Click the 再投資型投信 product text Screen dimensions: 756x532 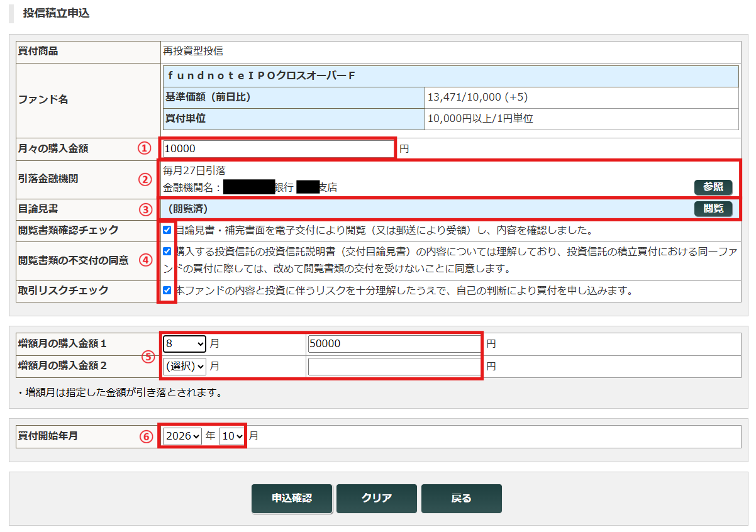[193, 52]
